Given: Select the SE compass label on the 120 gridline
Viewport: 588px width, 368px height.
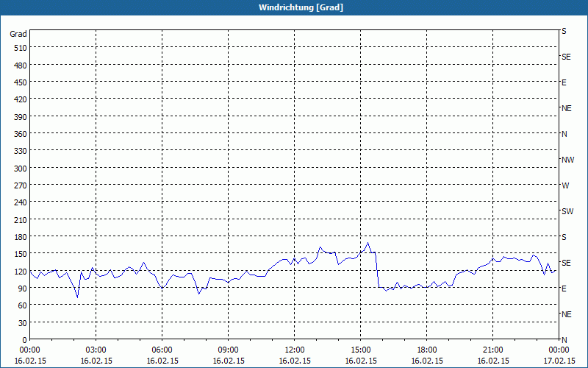Looking at the screenshot, I should (x=566, y=263).
